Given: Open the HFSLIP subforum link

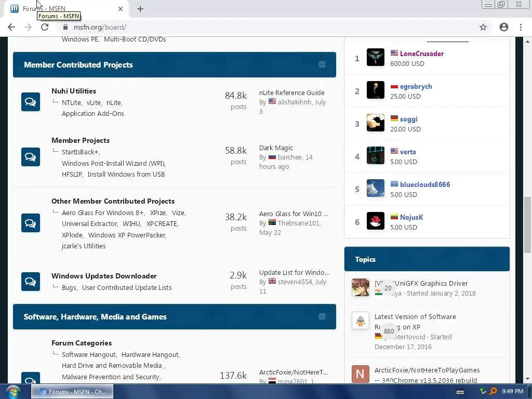Looking at the screenshot, I should click(72, 175).
